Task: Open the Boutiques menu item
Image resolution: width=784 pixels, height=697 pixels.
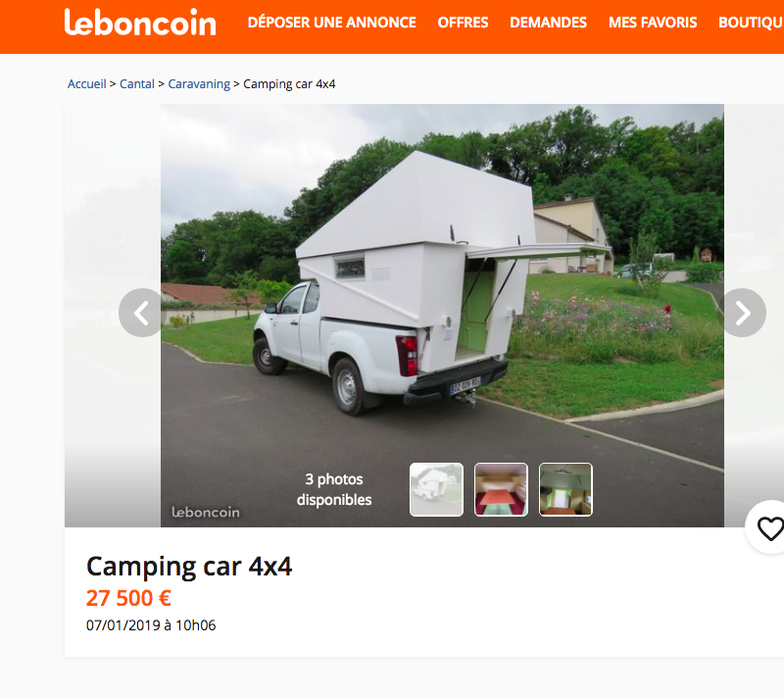Action: [751, 23]
